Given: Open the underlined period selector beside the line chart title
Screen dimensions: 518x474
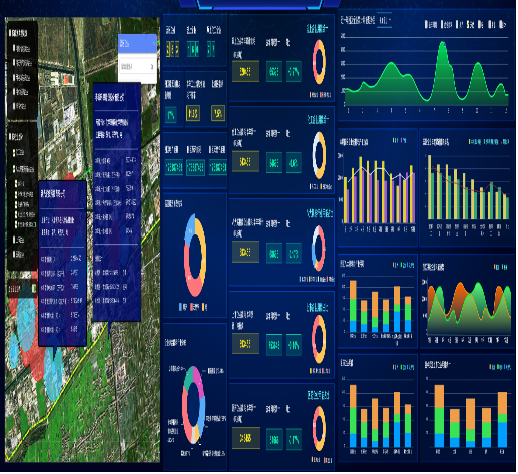Looking at the screenshot, I should (x=385, y=21).
